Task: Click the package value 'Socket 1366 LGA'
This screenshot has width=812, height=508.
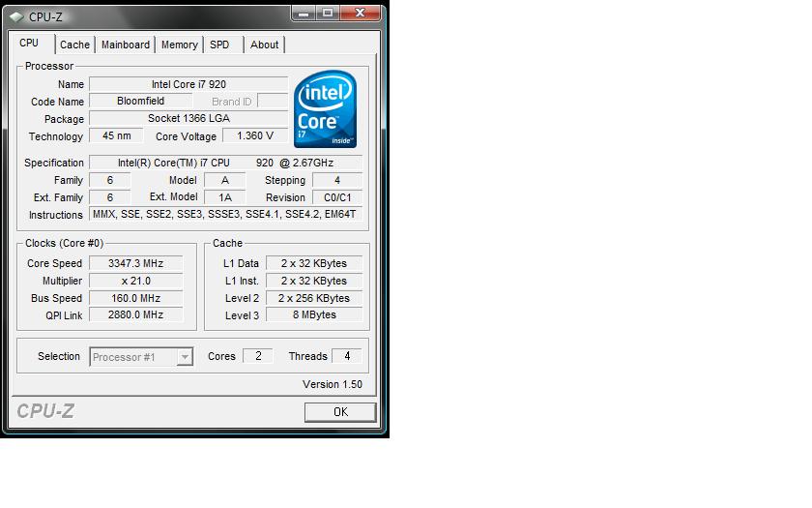Action: 188,118
